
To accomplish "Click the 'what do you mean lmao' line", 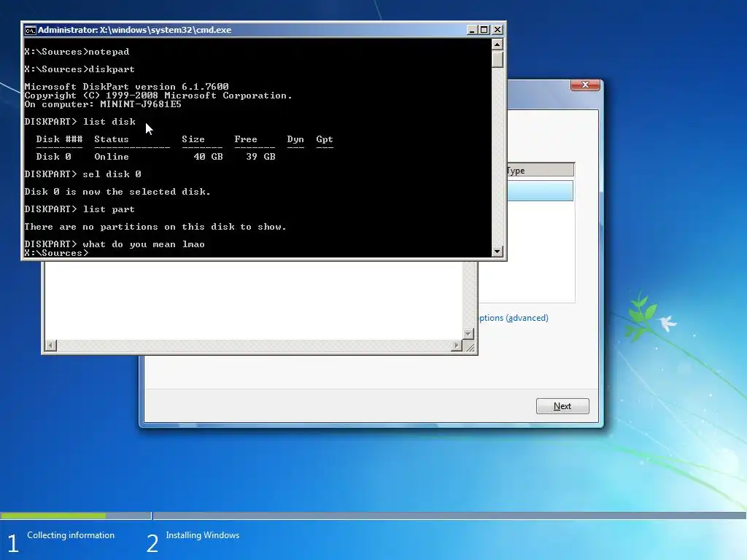I will (x=144, y=244).
